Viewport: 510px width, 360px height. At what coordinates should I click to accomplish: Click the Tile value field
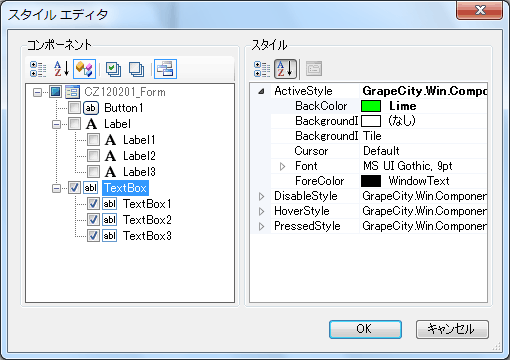pyautogui.click(x=423, y=136)
